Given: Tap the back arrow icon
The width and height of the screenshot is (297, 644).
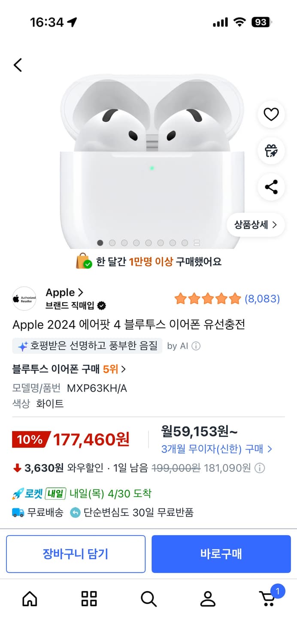Looking at the screenshot, I should (x=18, y=65).
